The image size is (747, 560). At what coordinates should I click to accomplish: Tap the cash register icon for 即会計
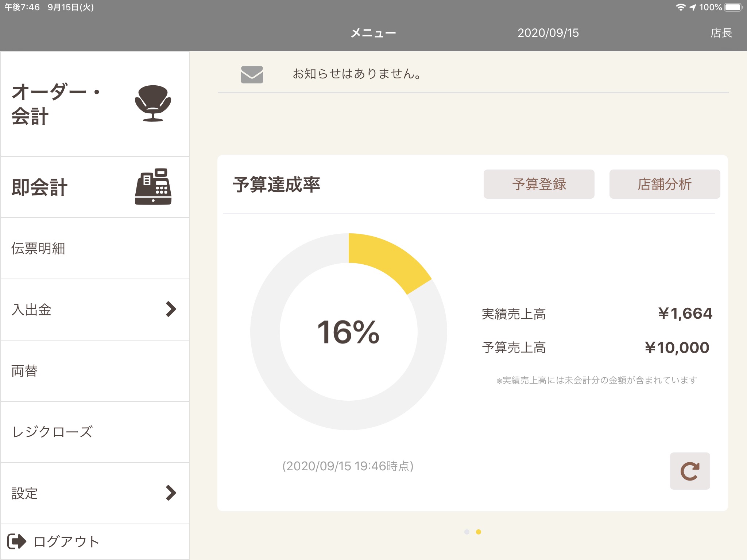[x=153, y=186]
